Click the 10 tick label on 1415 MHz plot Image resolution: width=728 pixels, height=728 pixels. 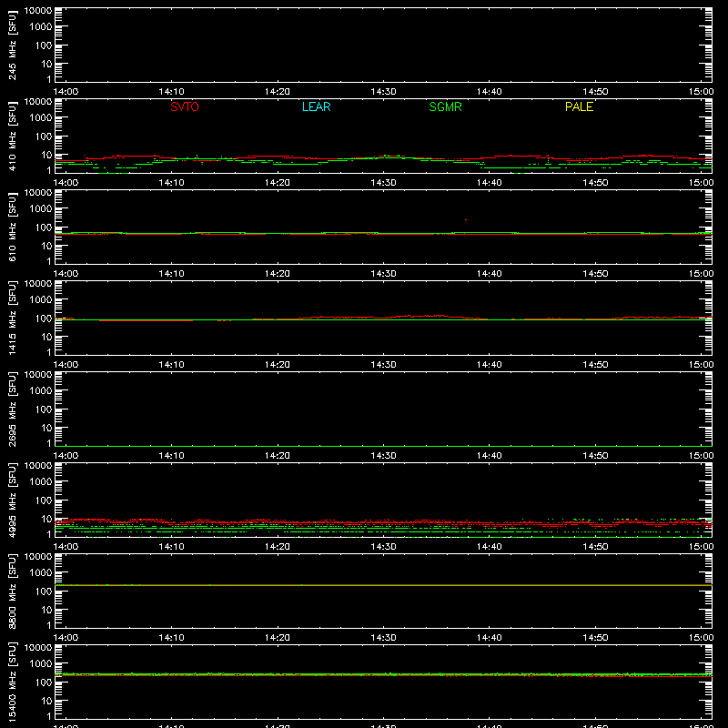pyautogui.click(x=46, y=337)
